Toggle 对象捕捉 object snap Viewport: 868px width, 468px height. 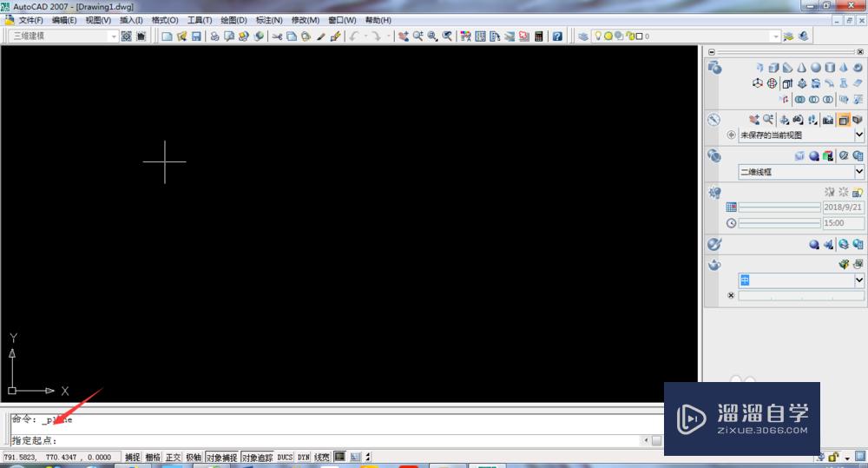coord(221,458)
